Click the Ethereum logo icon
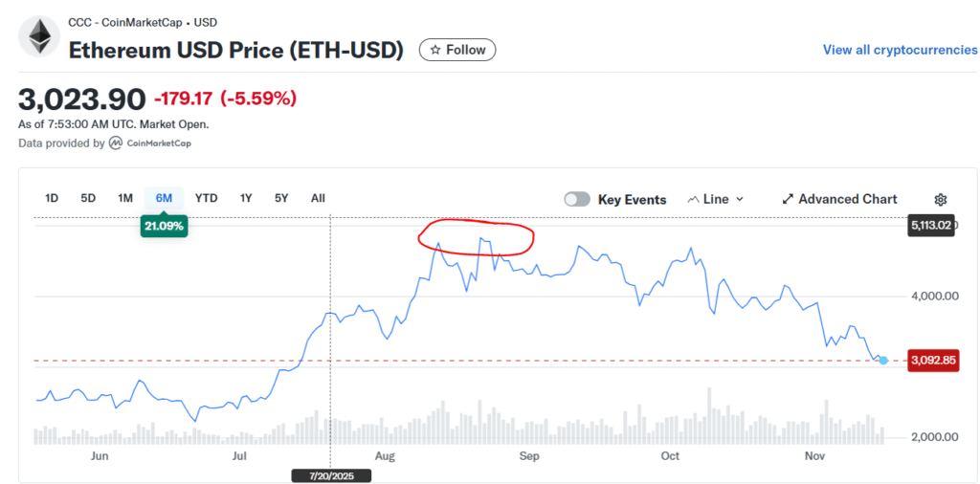 [39, 37]
